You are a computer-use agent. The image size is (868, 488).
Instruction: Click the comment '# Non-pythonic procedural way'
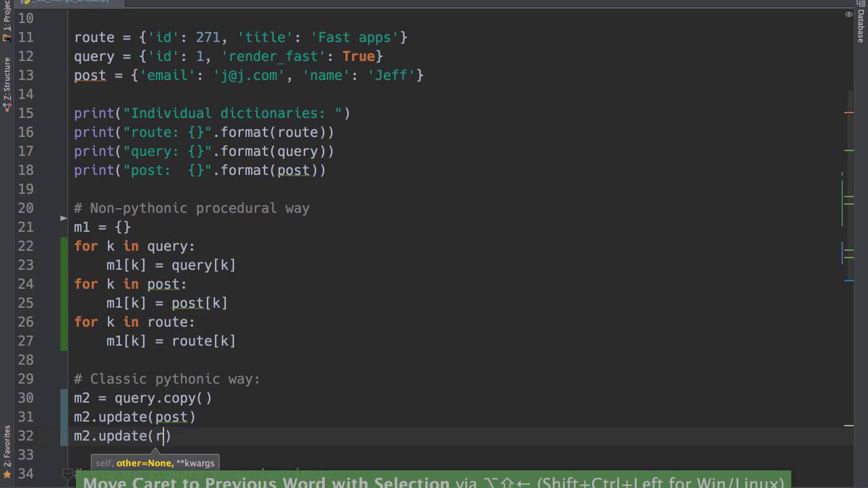pos(192,208)
